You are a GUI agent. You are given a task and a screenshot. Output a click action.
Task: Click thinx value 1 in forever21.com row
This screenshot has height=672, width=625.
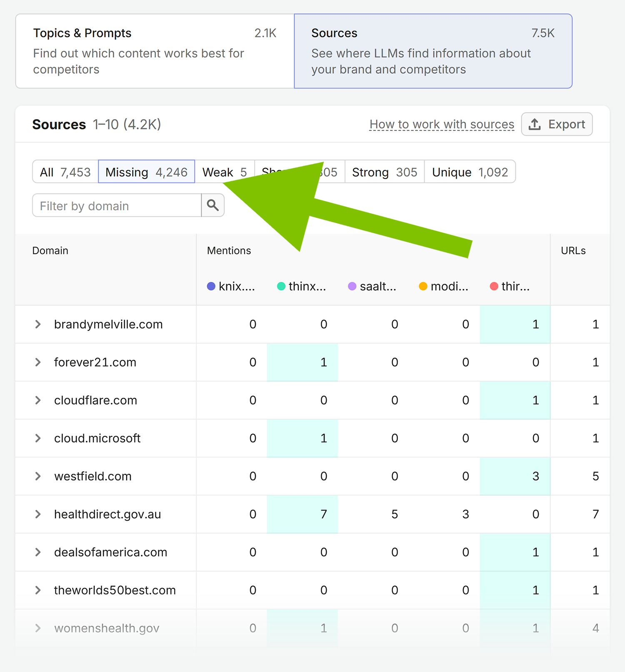(324, 362)
